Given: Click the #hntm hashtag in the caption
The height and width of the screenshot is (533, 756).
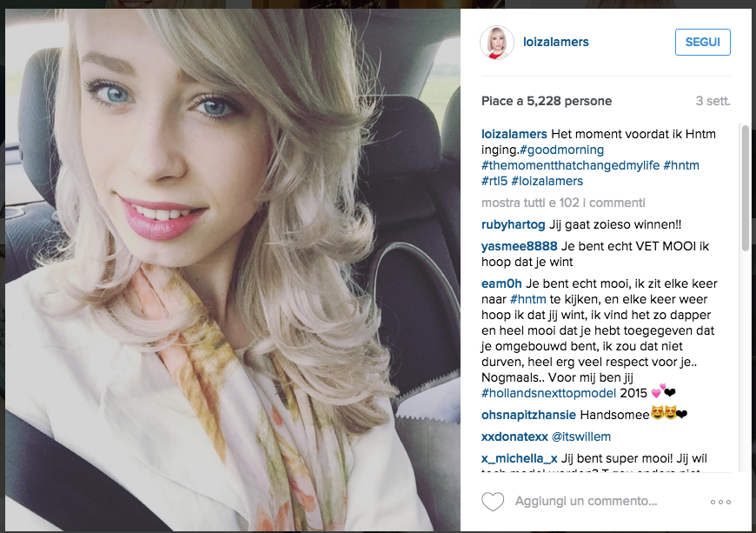Looking at the screenshot, I should pos(681,165).
